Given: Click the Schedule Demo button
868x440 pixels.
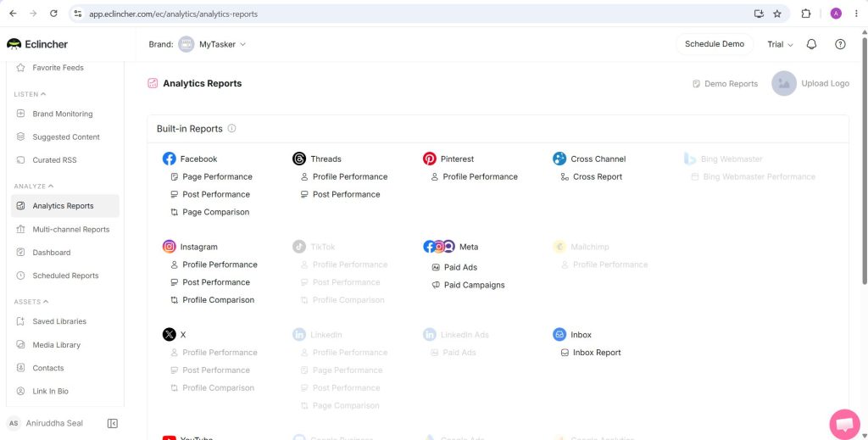Looking at the screenshot, I should pos(714,44).
